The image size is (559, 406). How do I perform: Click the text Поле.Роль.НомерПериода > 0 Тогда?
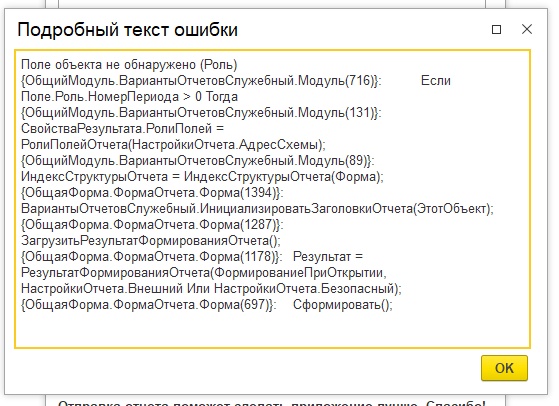click(129, 97)
